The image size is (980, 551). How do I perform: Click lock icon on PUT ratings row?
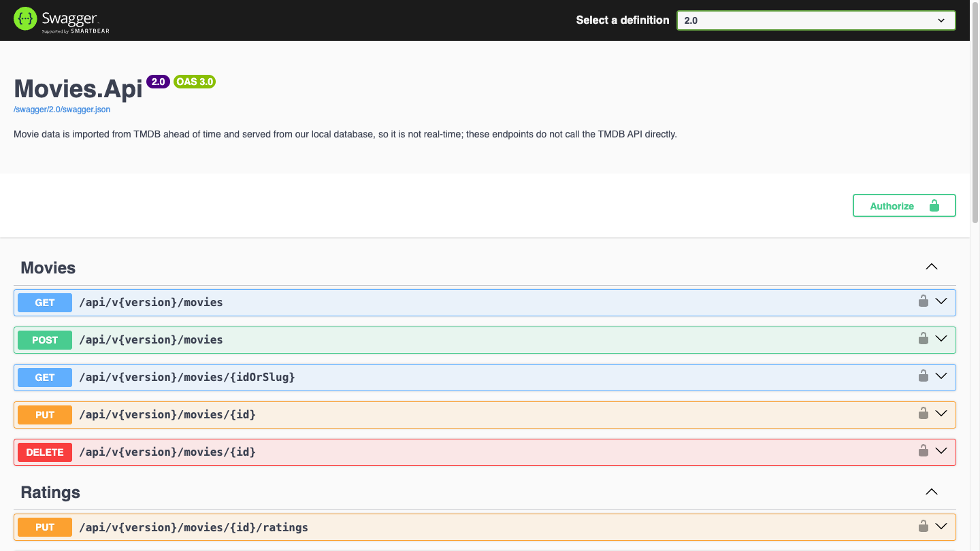(924, 526)
